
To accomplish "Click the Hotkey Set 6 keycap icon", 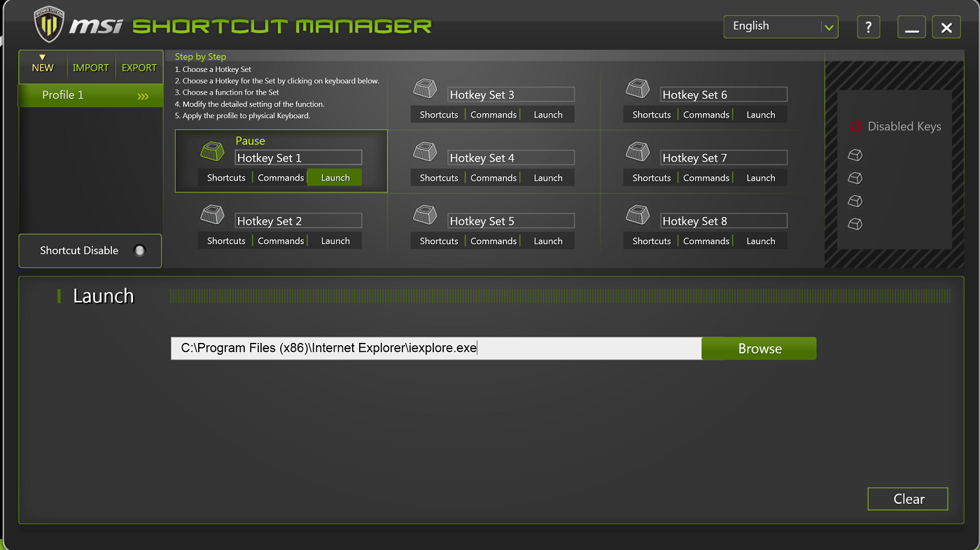I will pyautogui.click(x=638, y=87).
